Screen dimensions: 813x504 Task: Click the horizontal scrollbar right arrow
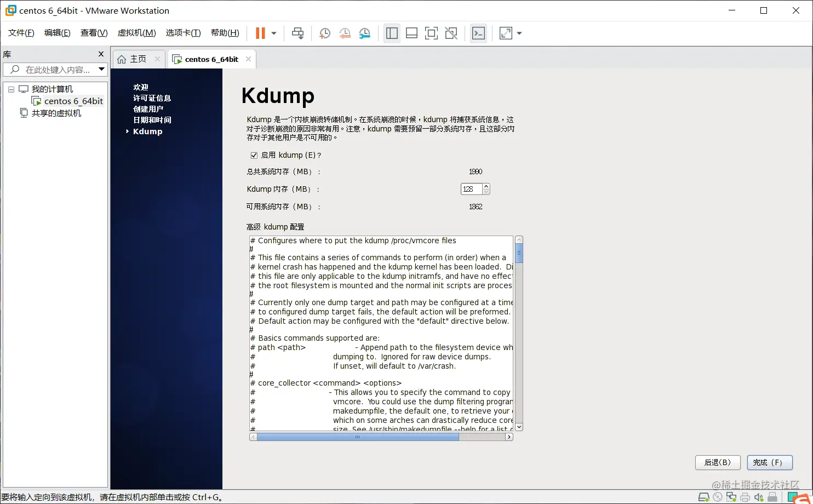tap(509, 437)
